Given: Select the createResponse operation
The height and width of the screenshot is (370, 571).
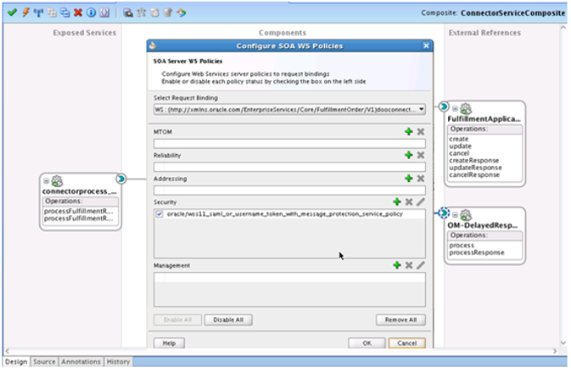Looking at the screenshot, I should (474, 161).
